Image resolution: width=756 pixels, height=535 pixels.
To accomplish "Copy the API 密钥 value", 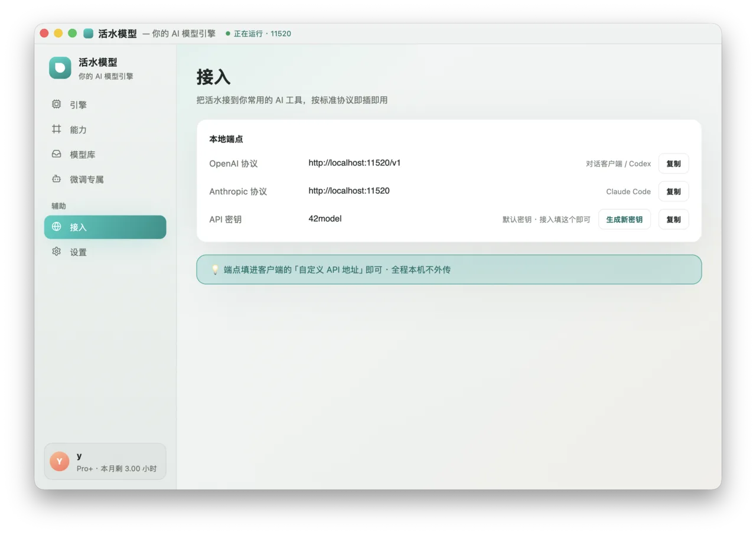I will pos(673,219).
